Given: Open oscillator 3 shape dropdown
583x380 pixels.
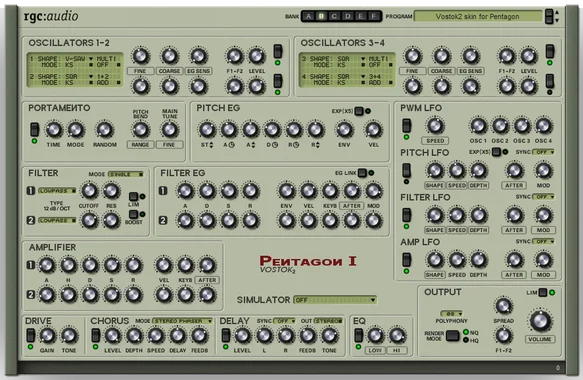Looking at the screenshot, I should click(363, 59).
